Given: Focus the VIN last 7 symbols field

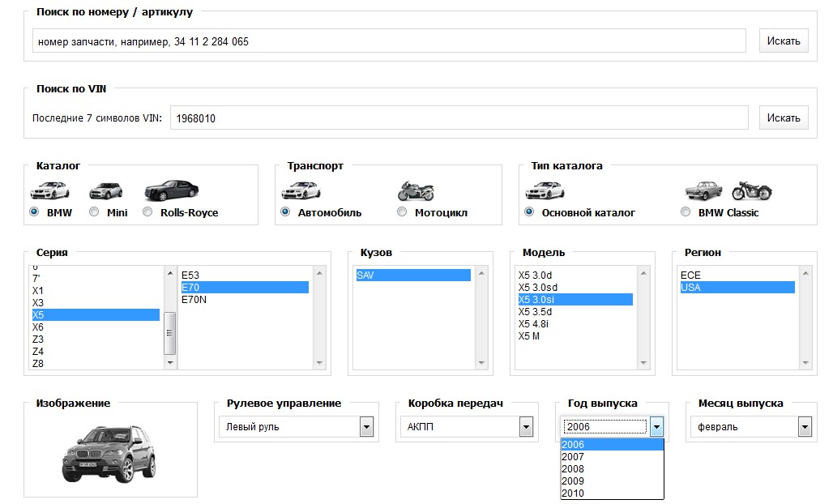Looking at the screenshot, I should point(459,118).
